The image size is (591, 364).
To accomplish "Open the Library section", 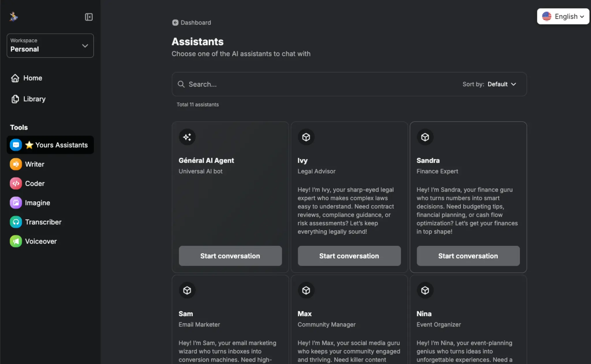I will click(34, 99).
